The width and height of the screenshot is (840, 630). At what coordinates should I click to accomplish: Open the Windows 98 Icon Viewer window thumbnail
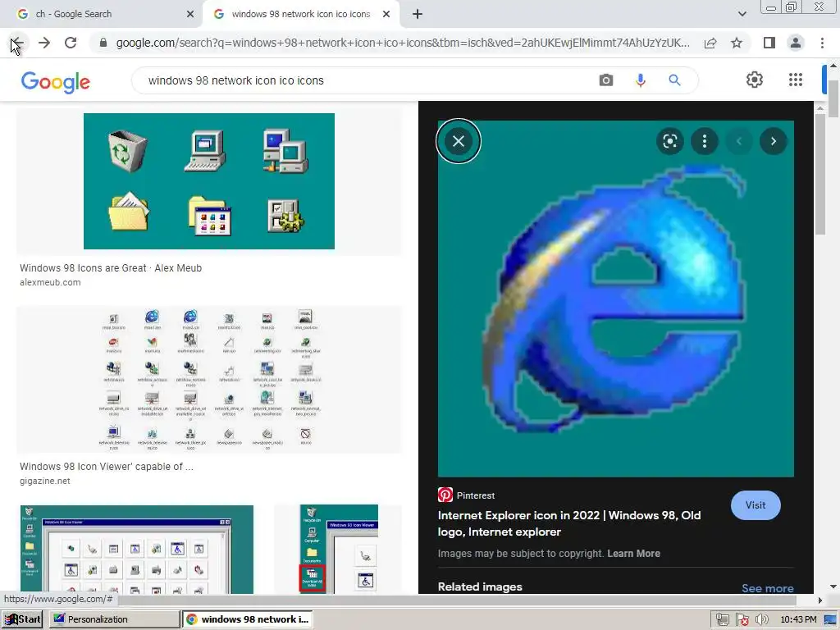point(137,549)
